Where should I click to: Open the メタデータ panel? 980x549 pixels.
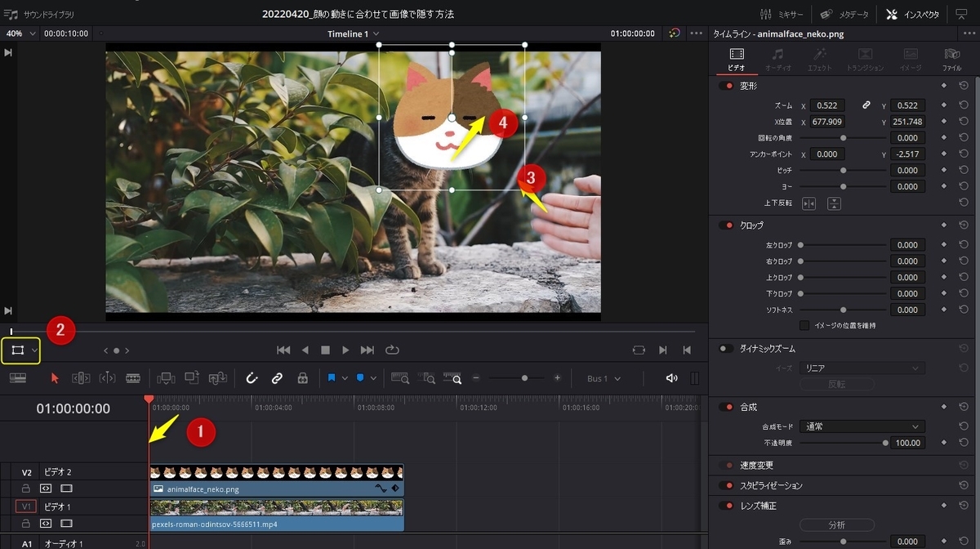tap(844, 14)
